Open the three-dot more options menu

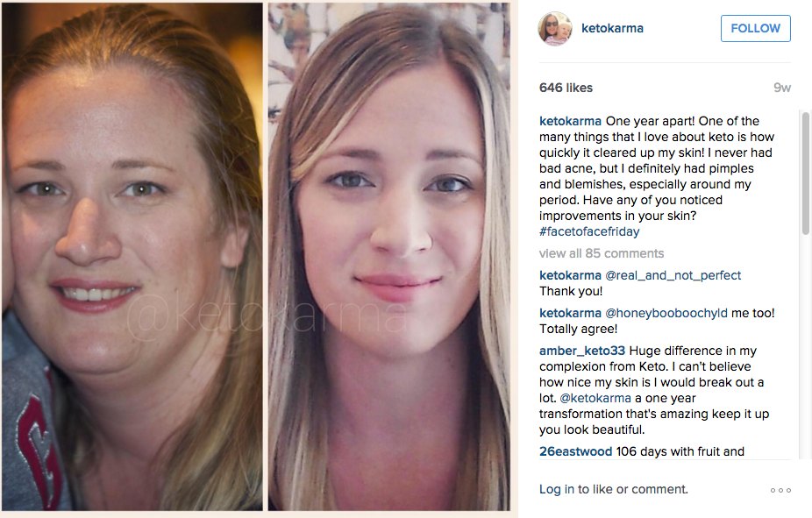(780, 490)
